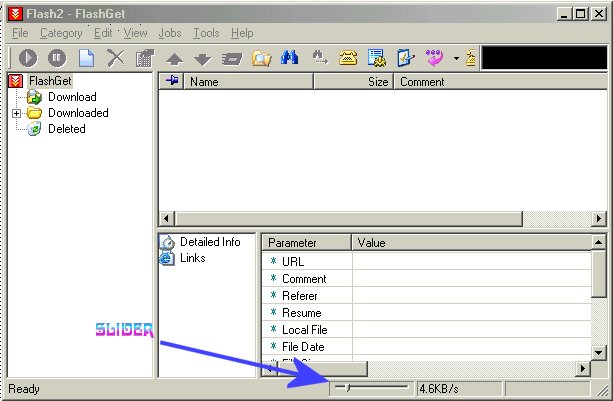Screen dimensions: 613x401
Task: Click the New download page icon
Action: (87, 58)
